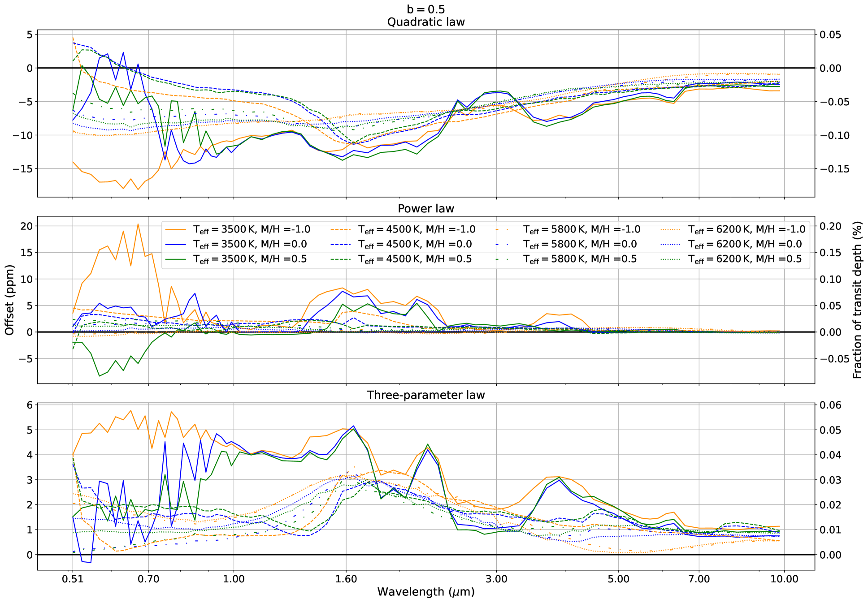Screen dimensions: 868x603
Task: Click legend entry Teff = 5800 K, M/H = 0.5
Action: pos(580,259)
